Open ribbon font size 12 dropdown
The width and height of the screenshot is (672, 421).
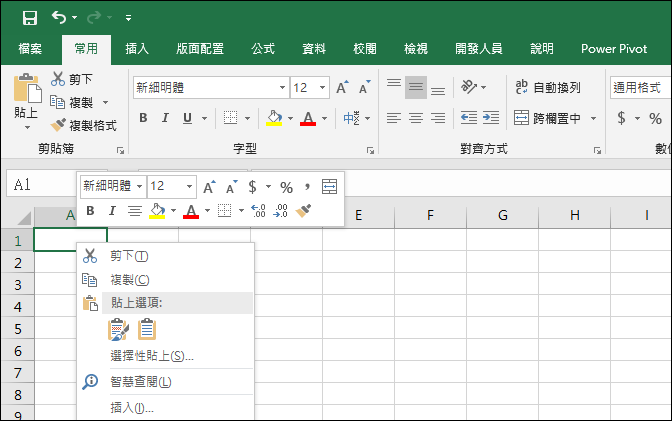pos(322,87)
